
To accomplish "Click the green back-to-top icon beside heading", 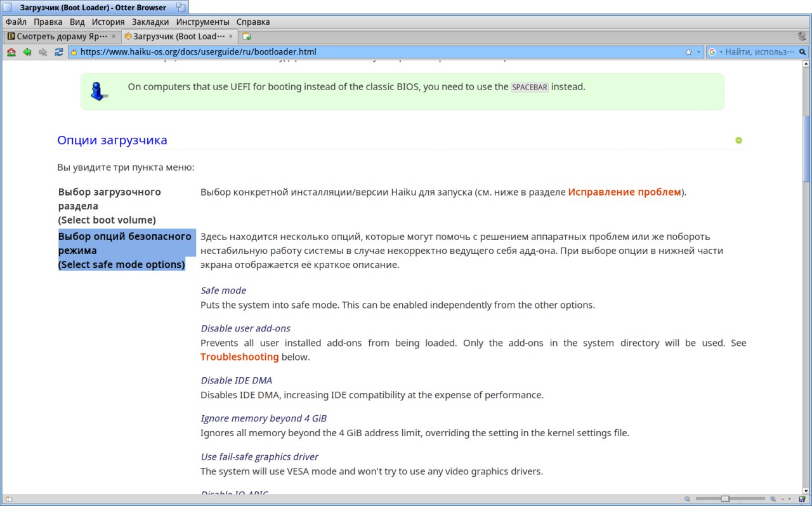I will pos(738,140).
